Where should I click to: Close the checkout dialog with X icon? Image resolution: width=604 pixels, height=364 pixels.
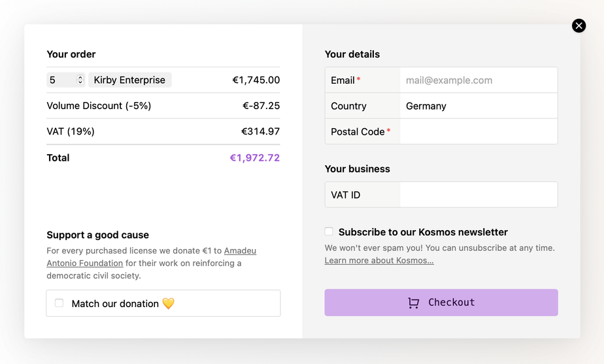(x=579, y=25)
